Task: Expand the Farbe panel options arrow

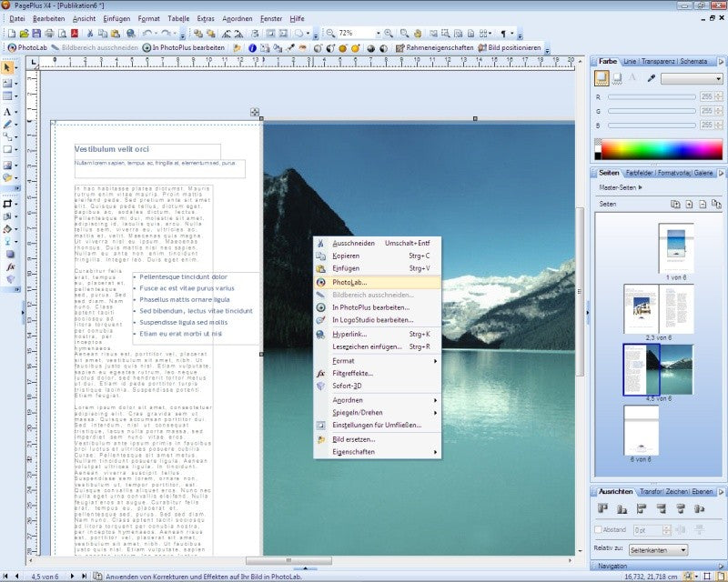Action: (x=721, y=61)
